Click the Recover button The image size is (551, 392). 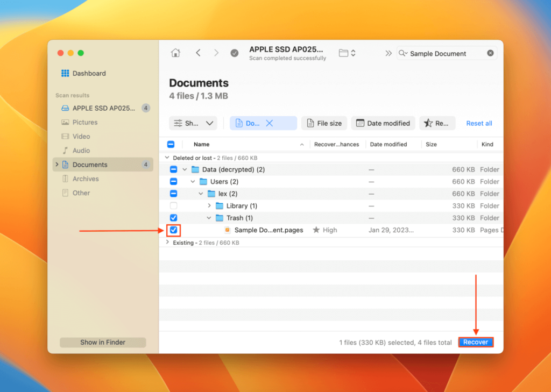coord(476,342)
